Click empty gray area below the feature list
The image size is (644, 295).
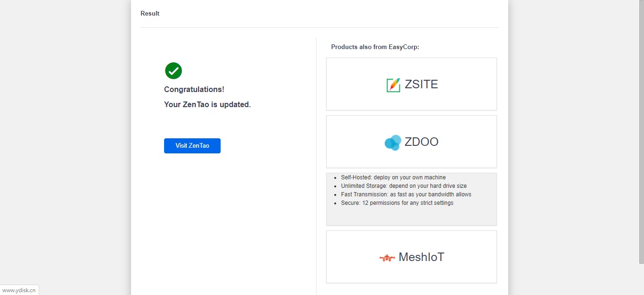click(x=411, y=216)
